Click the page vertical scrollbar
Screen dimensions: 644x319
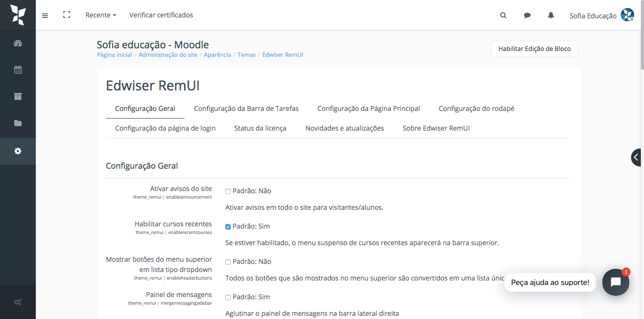click(642, 36)
